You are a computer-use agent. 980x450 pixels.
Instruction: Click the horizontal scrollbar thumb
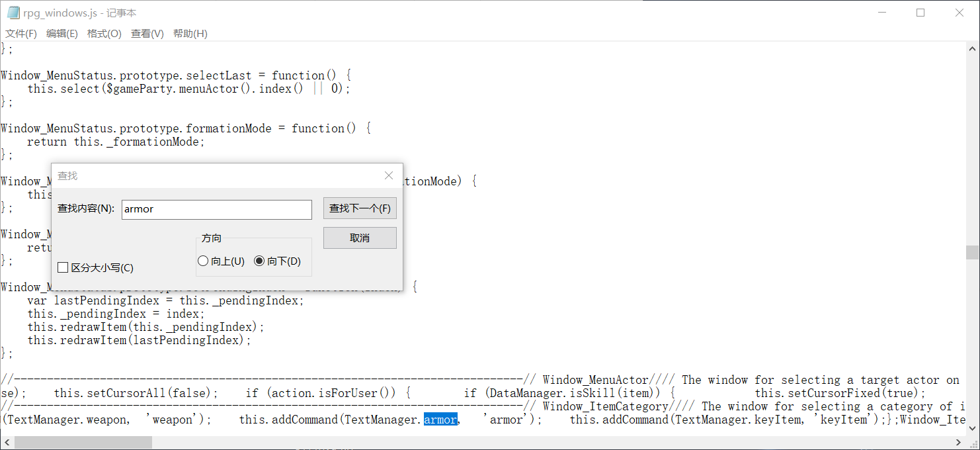[83, 442]
